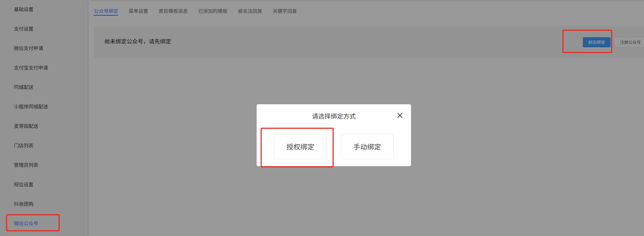Select 小程序同城配送 in the sidebar

pos(31,107)
